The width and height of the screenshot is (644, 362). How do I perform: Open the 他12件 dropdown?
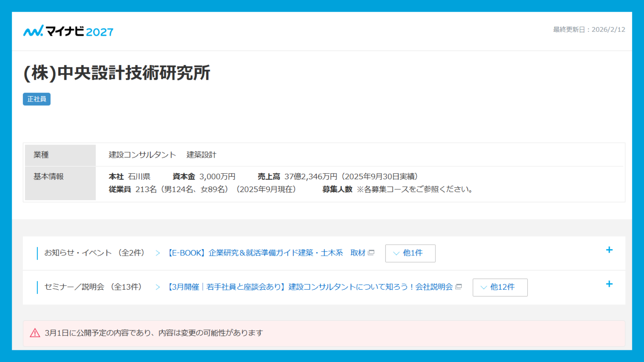[x=500, y=287]
